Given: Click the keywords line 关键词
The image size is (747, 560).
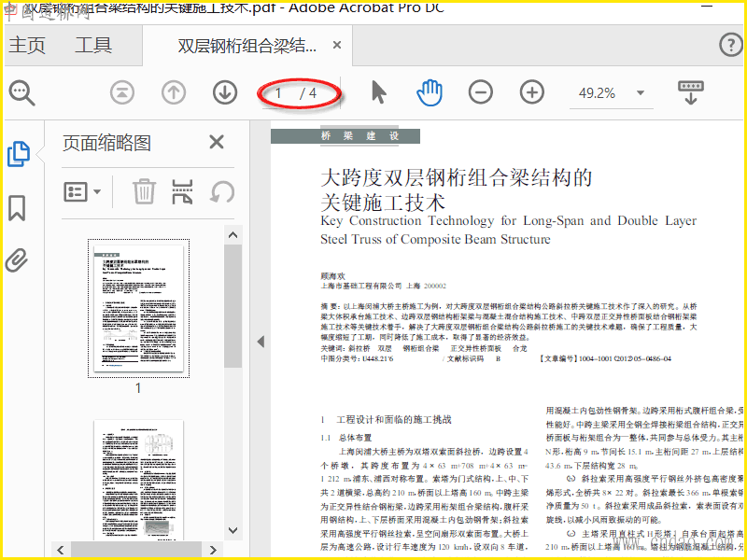Looking at the screenshot, I should tap(424, 348).
